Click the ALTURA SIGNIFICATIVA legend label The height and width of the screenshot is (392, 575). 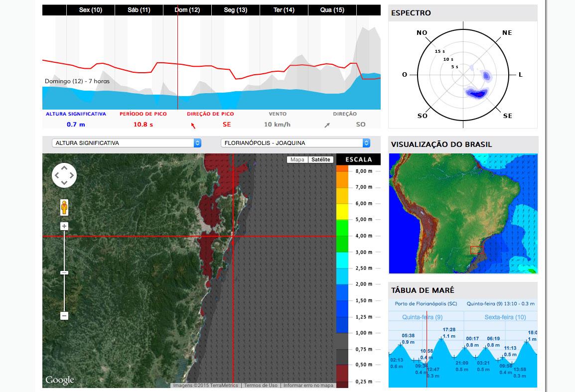coord(76,114)
